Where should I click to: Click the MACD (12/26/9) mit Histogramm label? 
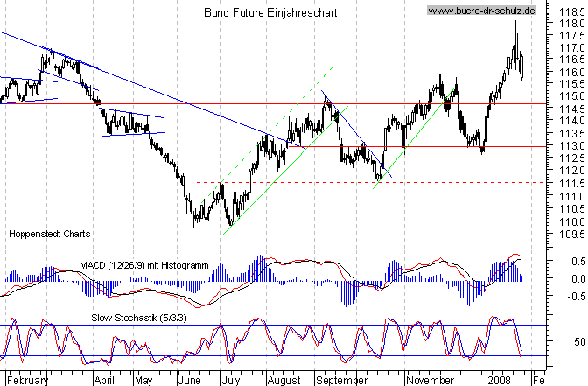144,265
